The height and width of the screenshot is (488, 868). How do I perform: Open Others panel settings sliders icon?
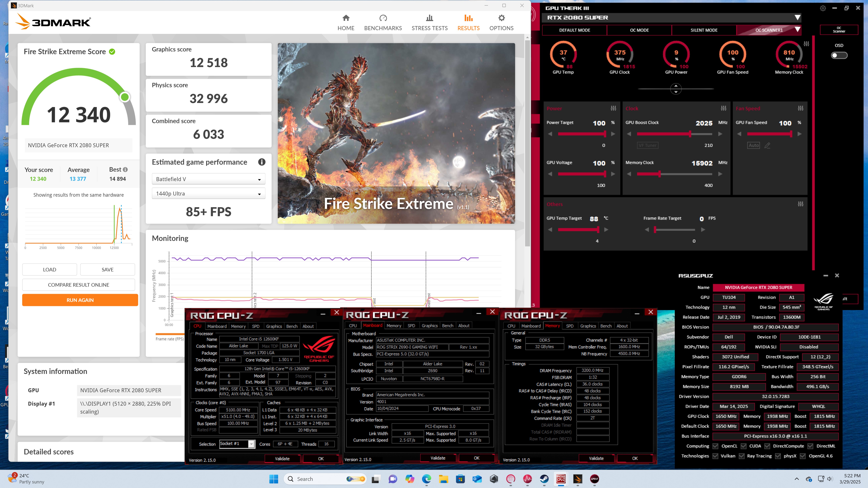801,204
